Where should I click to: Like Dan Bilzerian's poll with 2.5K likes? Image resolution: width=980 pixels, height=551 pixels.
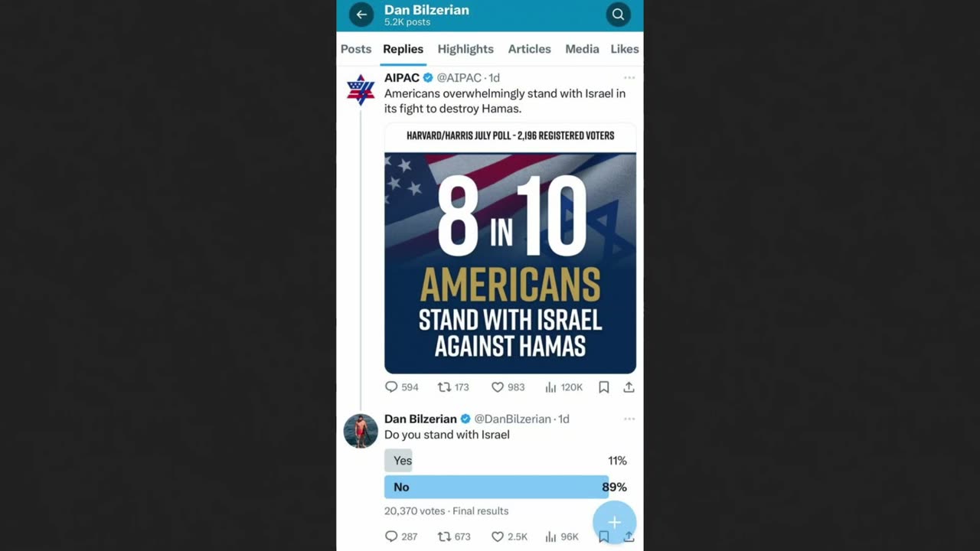[x=509, y=536]
